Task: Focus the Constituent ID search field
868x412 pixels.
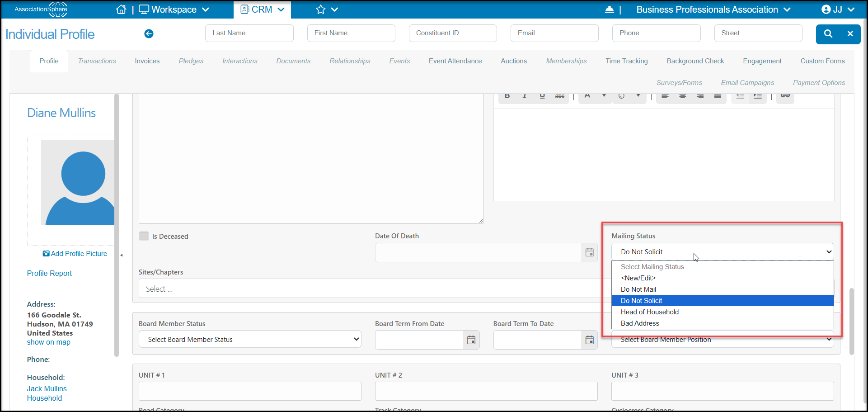Action: 453,33
